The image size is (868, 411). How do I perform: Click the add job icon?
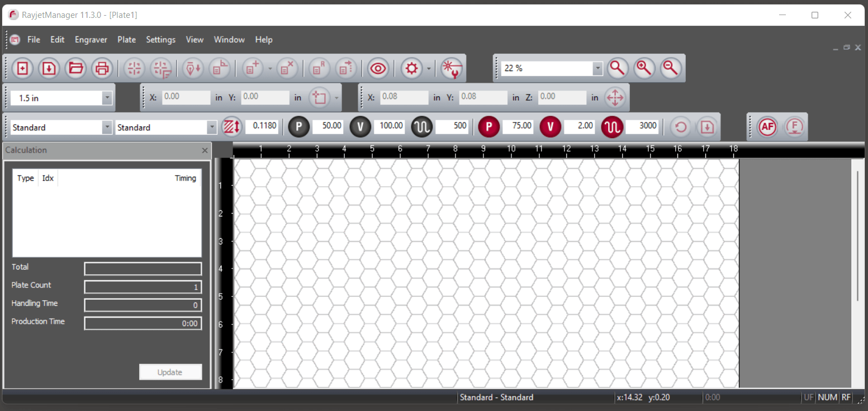252,68
